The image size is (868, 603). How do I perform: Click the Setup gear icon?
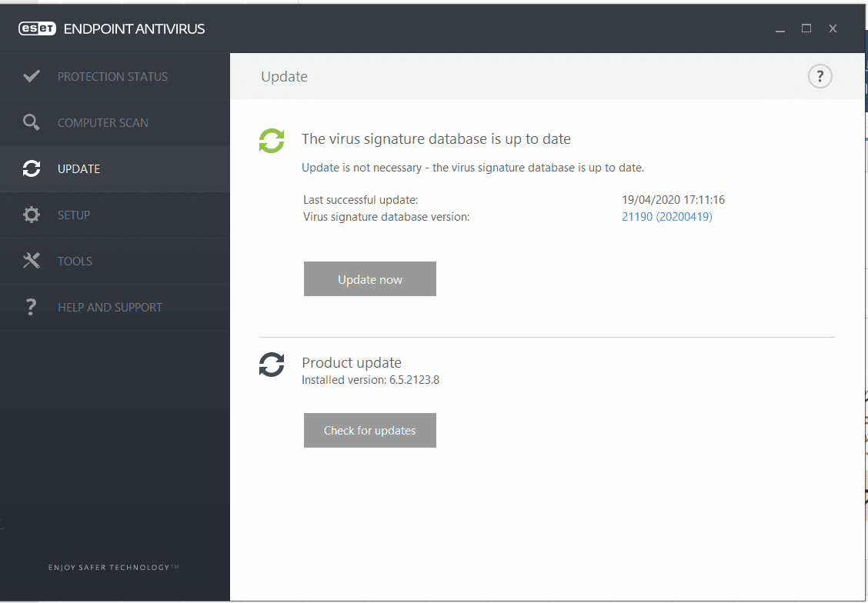coord(31,215)
